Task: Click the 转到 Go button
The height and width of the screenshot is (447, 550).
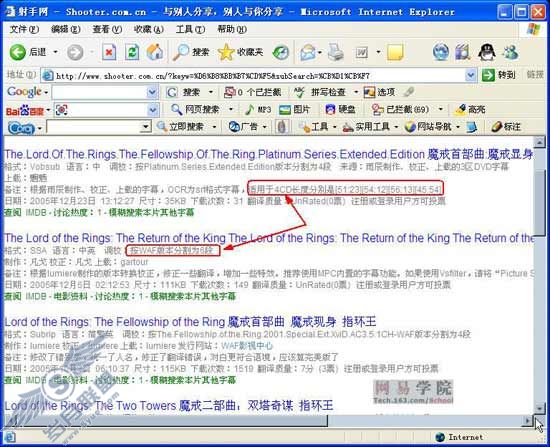Action: point(498,75)
